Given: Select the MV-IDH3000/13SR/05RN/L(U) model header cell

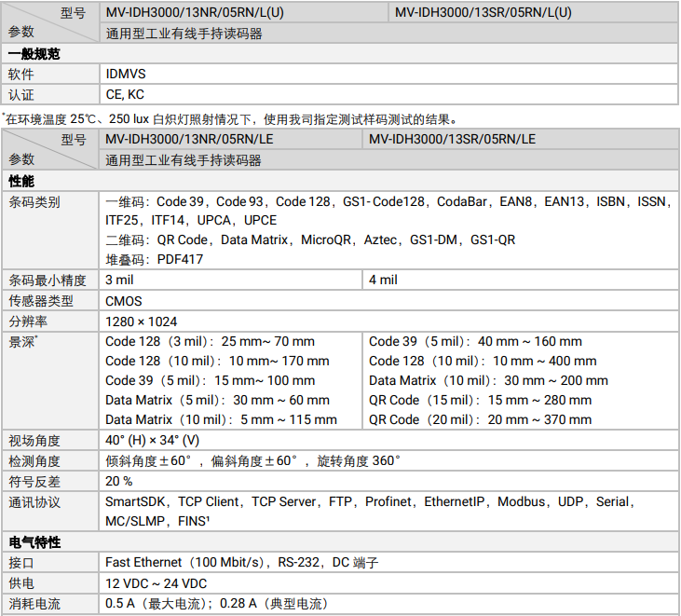Looking at the screenshot, I should (483, 12).
